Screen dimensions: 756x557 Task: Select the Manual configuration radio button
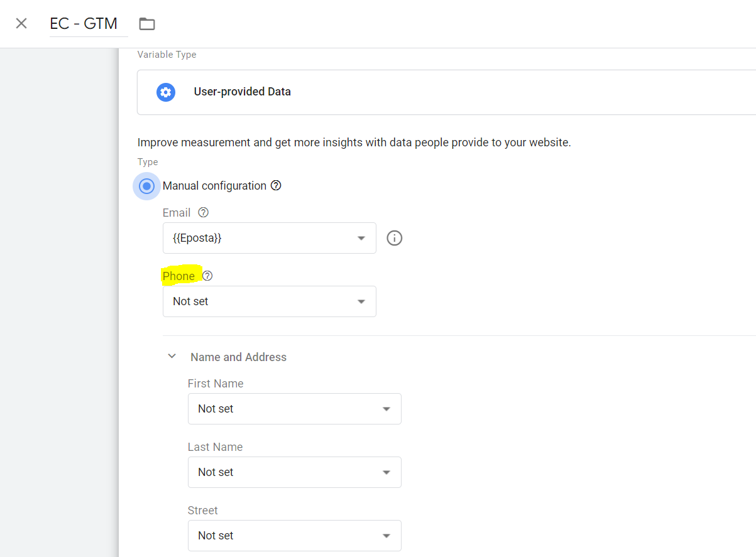click(x=147, y=187)
